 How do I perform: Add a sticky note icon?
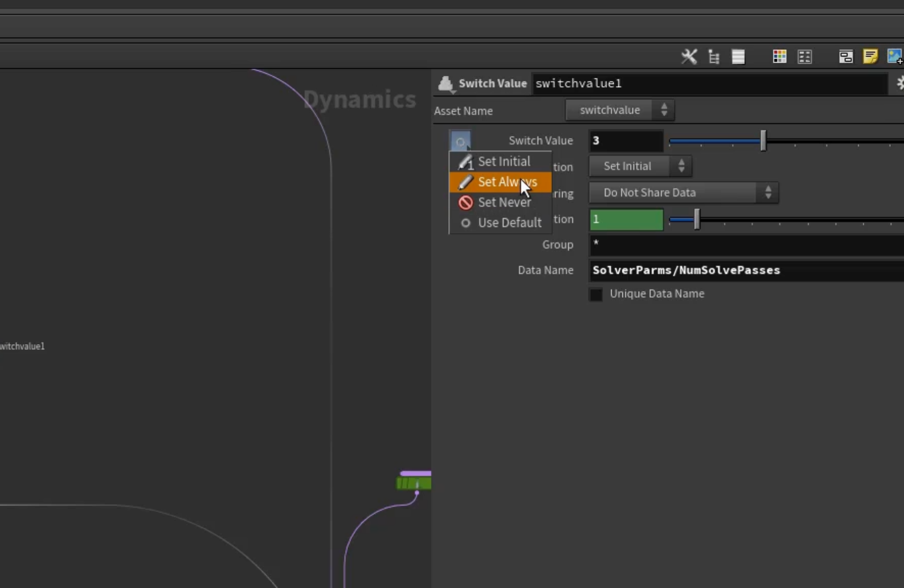point(870,56)
